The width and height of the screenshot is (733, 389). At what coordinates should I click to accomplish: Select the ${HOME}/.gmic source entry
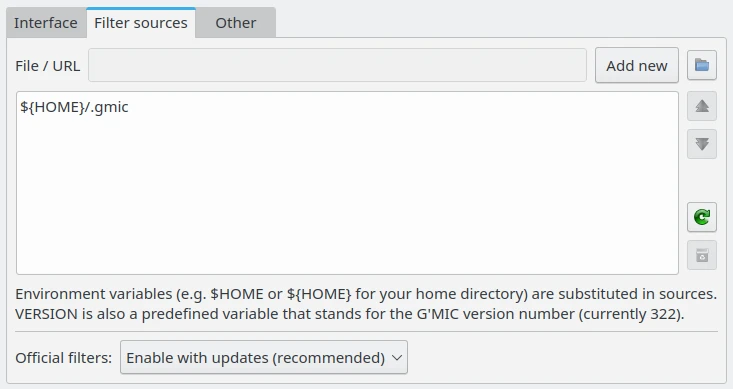(x=74, y=107)
